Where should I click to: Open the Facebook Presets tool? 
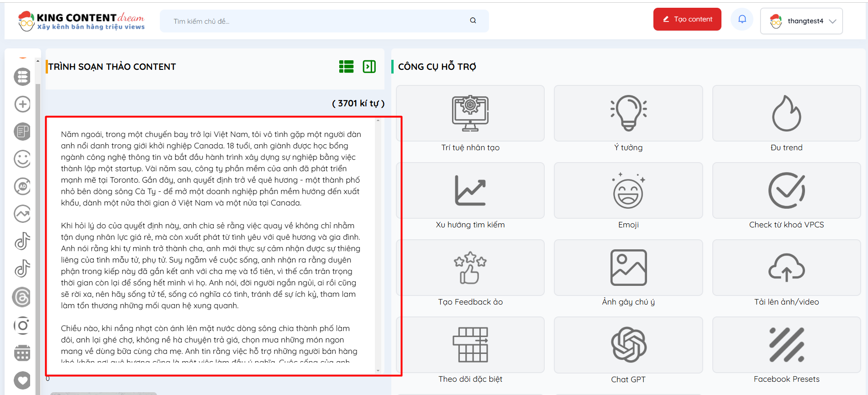point(786,345)
